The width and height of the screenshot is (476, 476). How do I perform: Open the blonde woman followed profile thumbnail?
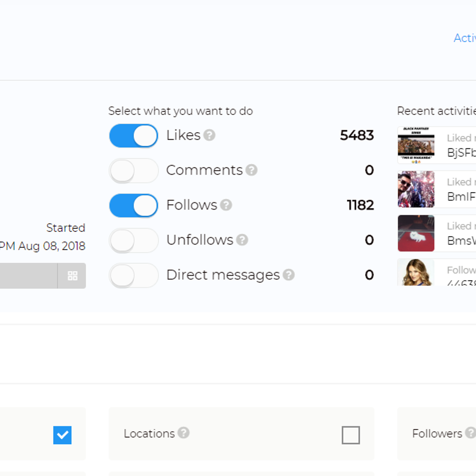[416, 273]
